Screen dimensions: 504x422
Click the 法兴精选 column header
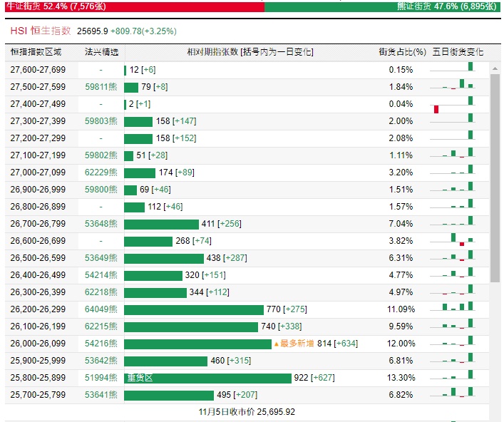tap(101, 52)
